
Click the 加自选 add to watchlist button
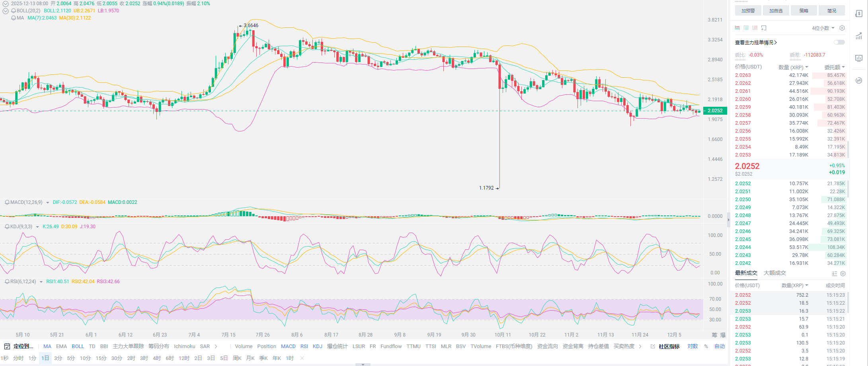coord(776,11)
